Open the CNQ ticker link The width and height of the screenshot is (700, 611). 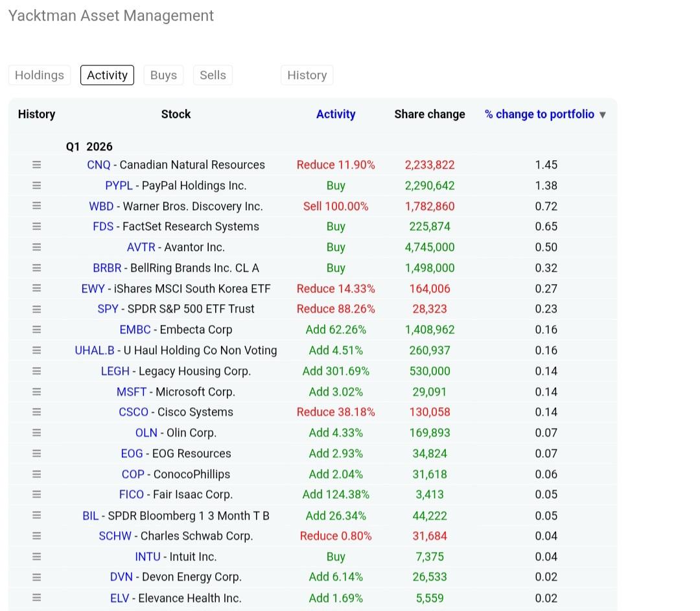[99, 165]
